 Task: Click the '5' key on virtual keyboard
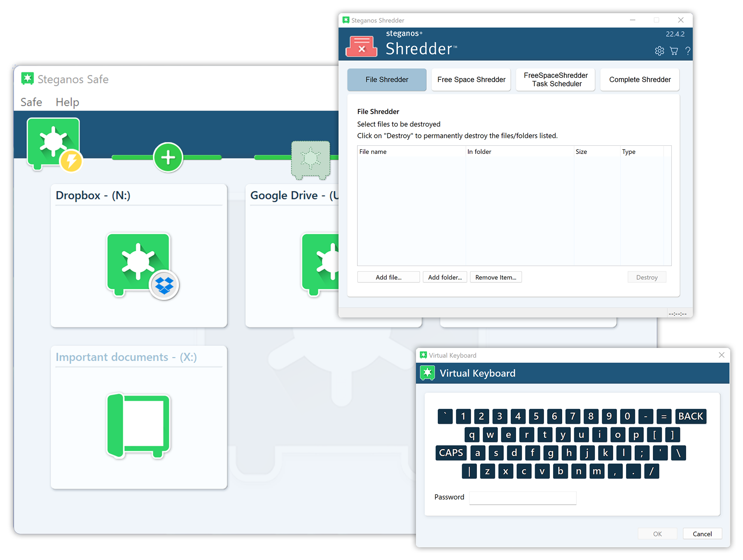point(536,416)
